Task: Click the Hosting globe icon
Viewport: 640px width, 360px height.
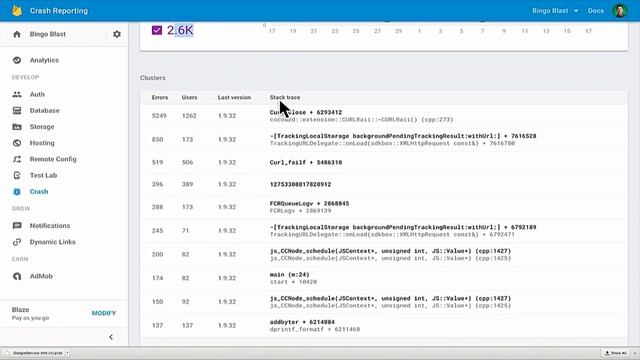Action: (17, 143)
